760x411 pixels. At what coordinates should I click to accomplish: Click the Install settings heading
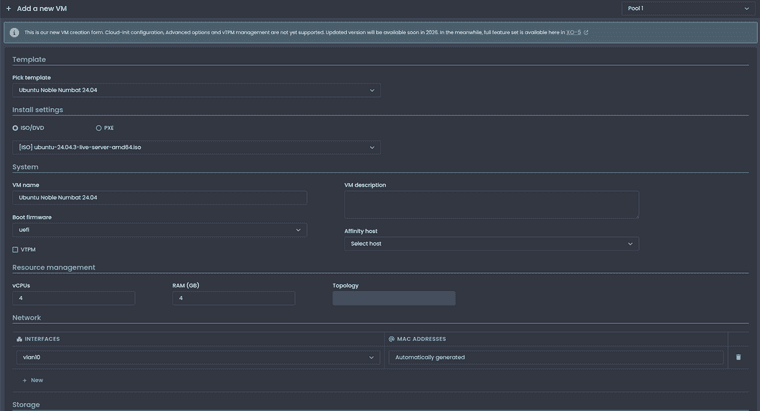click(38, 110)
